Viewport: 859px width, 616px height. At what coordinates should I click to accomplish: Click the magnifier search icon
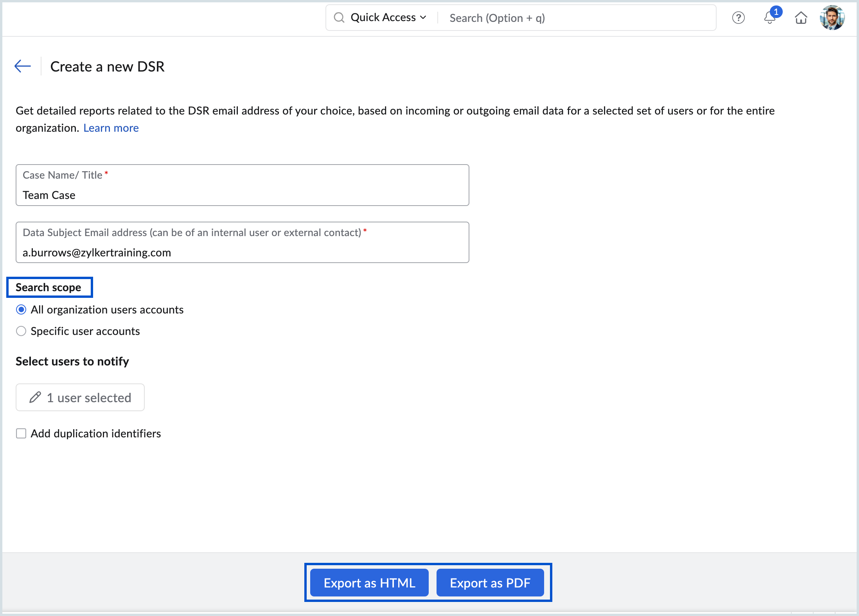339,18
